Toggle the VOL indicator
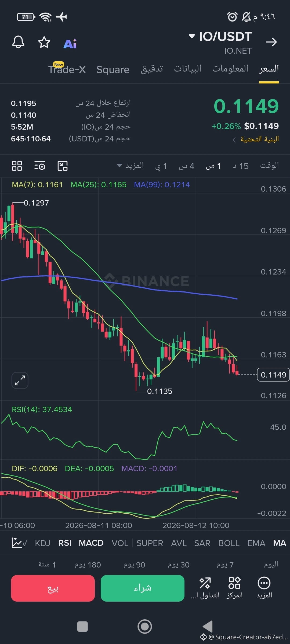 (x=120, y=543)
